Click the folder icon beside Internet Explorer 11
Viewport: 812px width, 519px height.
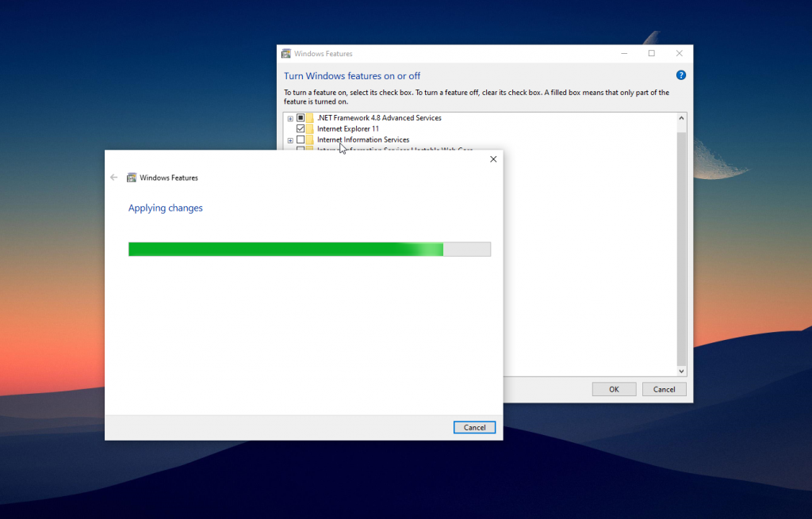(310, 129)
